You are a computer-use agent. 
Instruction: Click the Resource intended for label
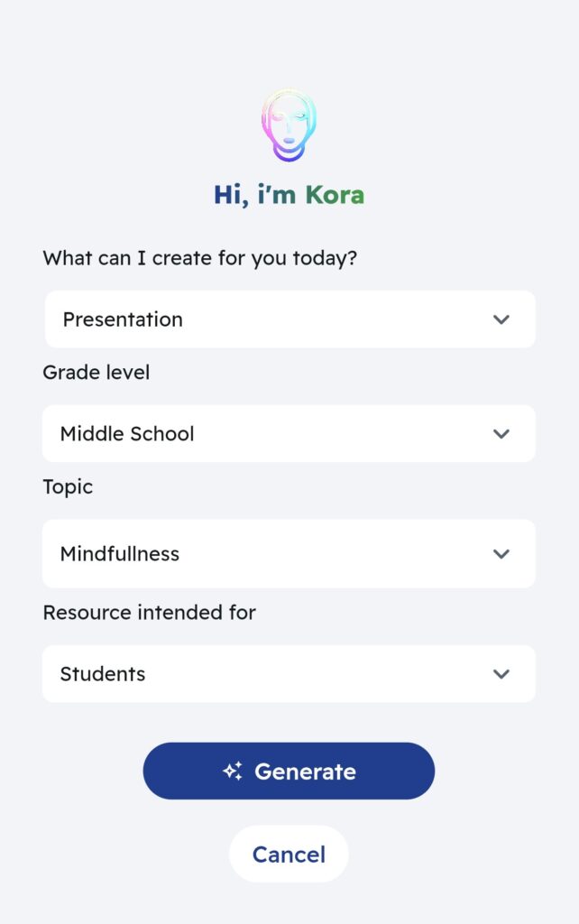(x=149, y=613)
